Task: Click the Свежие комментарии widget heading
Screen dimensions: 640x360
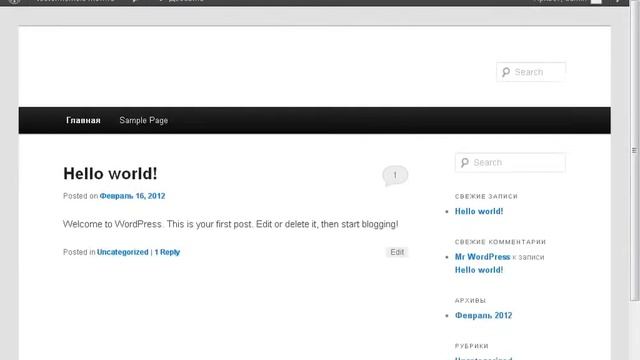Action: [x=500, y=242]
